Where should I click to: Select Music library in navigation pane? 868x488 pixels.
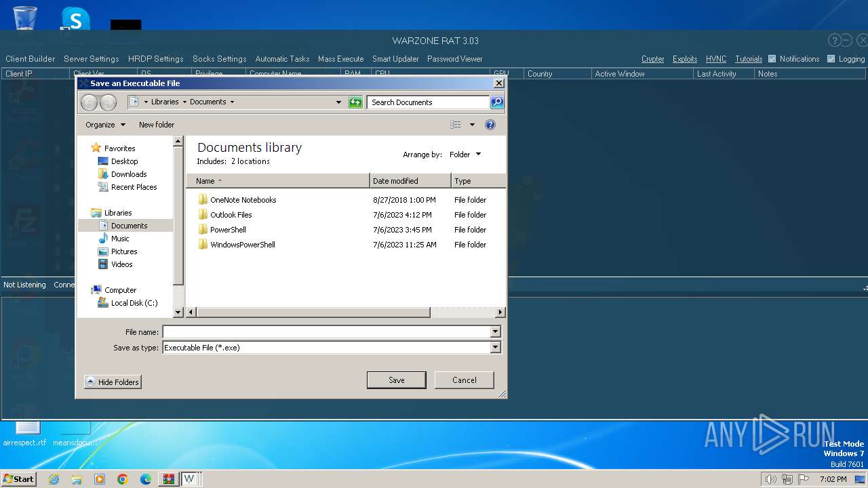pos(114,239)
